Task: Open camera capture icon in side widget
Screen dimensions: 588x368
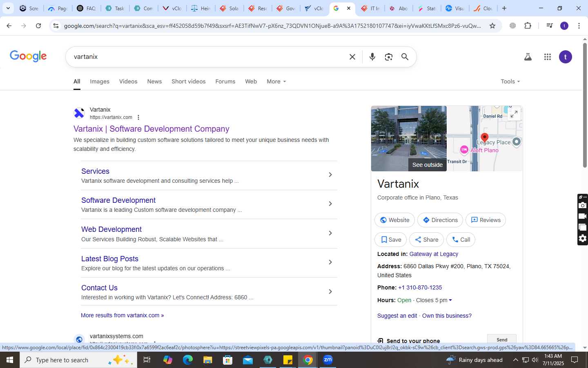Action: [x=583, y=205]
